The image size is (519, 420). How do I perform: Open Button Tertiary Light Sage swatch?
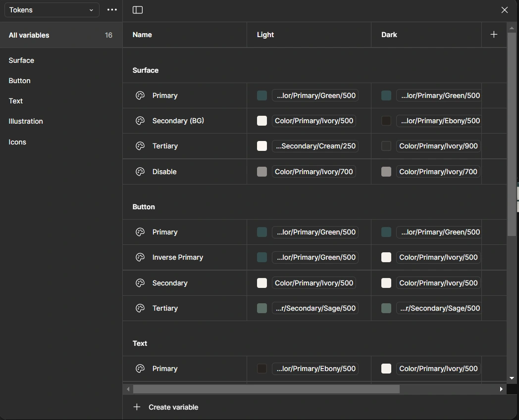click(x=262, y=308)
